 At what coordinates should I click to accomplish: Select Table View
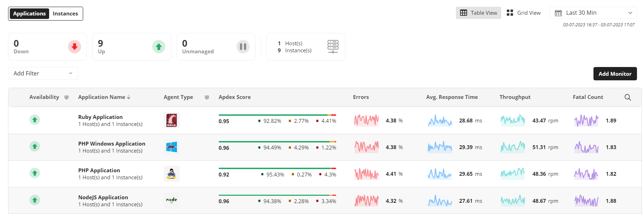point(478,13)
